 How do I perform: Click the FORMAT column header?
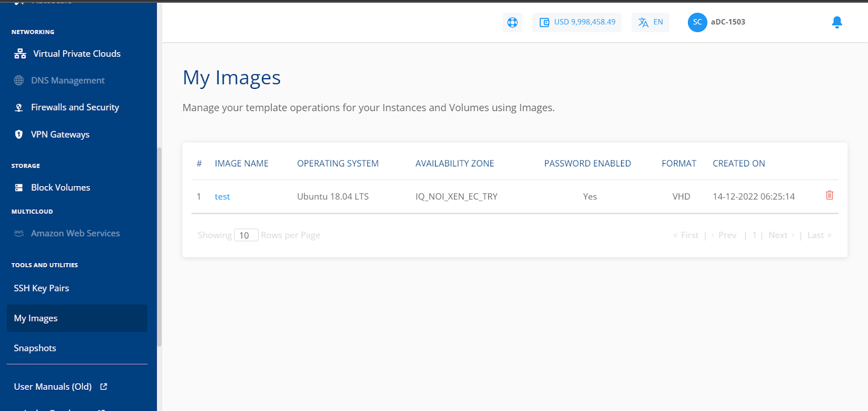[679, 164]
